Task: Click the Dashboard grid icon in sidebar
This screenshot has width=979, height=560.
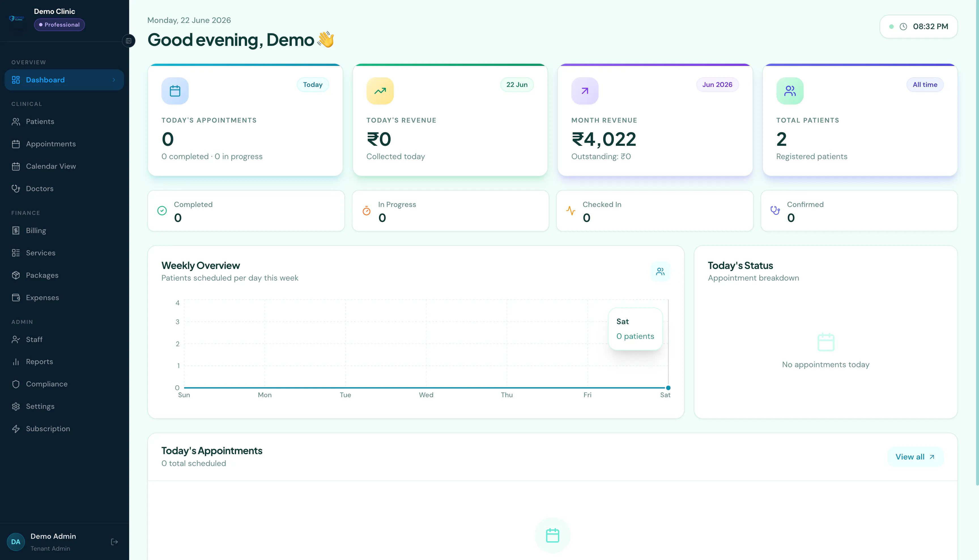Action: pyautogui.click(x=16, y=80)
